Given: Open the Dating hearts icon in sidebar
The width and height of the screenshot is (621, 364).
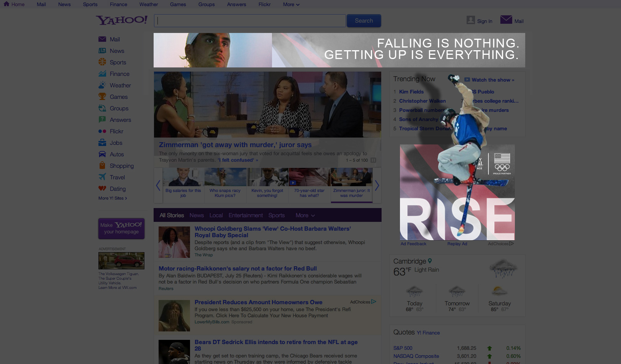Looking at the screenshot, I should [102, 189].
